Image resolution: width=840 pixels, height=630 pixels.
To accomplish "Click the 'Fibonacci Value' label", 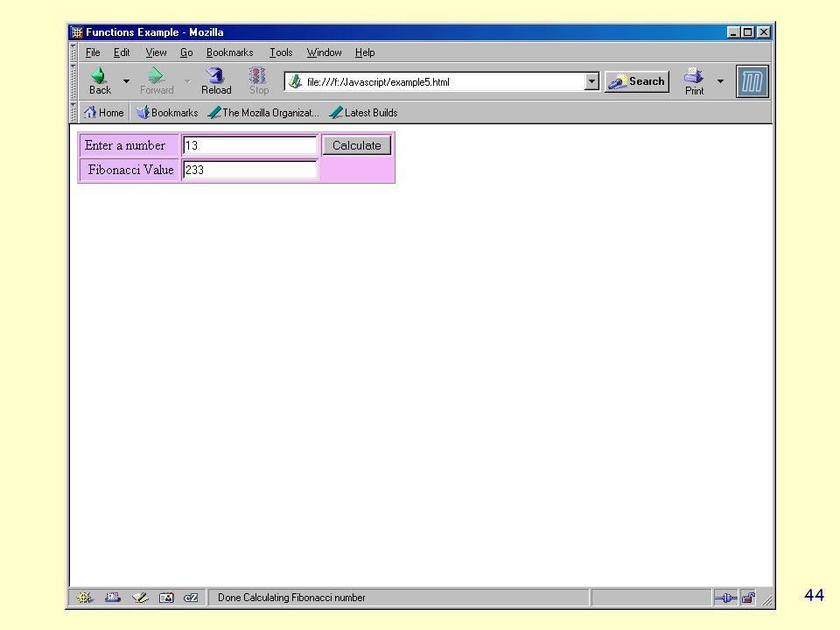I will [130, 170].
